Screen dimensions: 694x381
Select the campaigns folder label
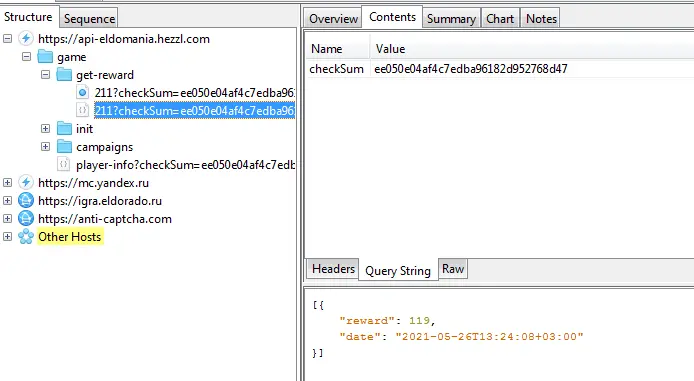104,147
